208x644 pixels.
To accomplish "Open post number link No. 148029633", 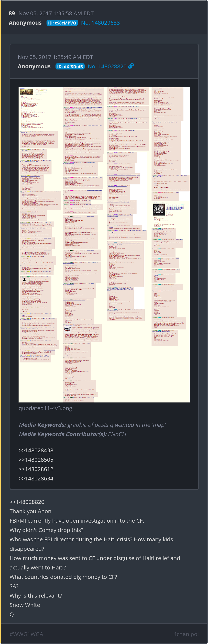I will click(x=100, y=23).
